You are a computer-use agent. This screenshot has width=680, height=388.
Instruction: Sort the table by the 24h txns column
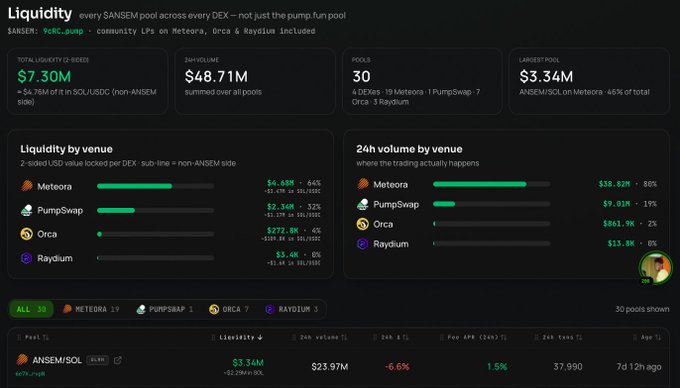[x=559, y=337]
